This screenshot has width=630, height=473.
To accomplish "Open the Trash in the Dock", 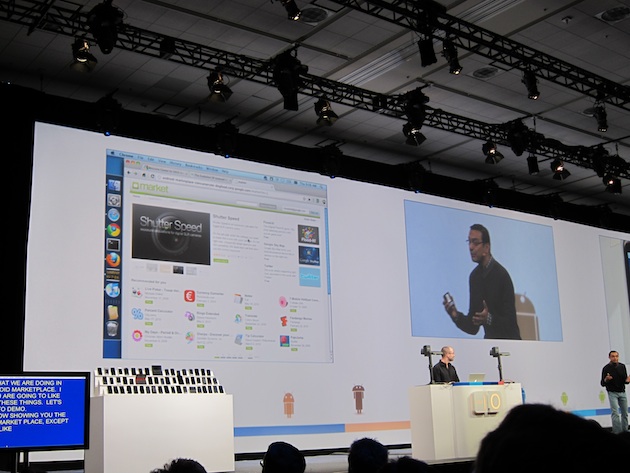I will click(x=112, y=328).
